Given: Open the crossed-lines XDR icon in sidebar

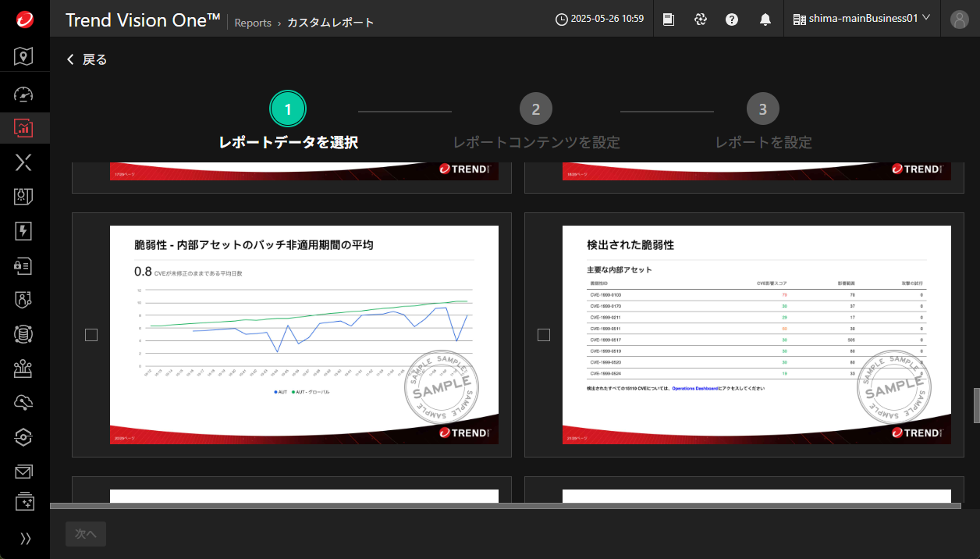Looking at the screenshot, I should coord(24,162).
